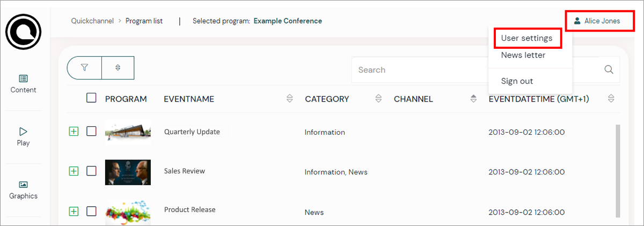
Task: Check the Sales Review row checkbox
Action: [x=91, y=171]
